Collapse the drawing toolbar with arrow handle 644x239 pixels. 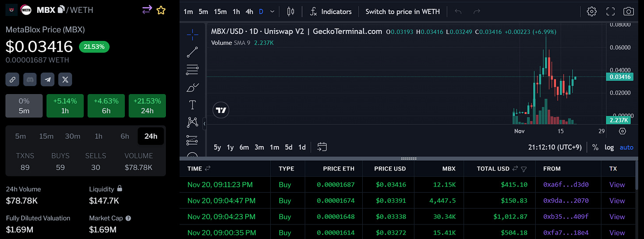pyautogui.click(x=204, y=124)
